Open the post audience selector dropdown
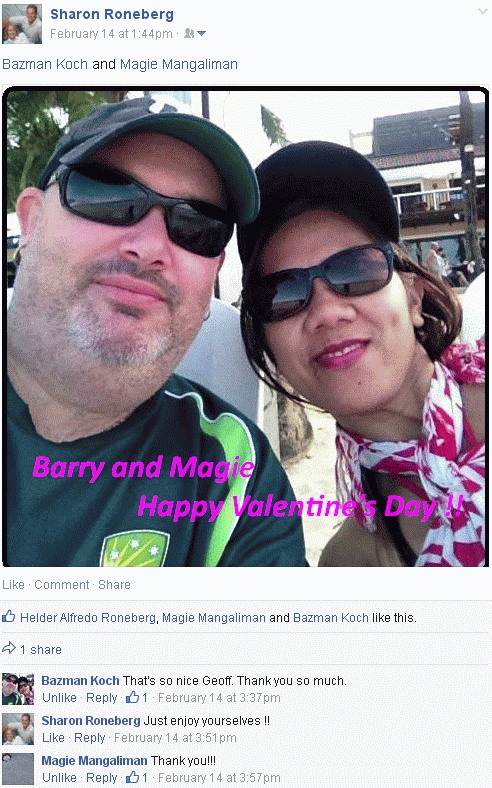 [195, 34]
